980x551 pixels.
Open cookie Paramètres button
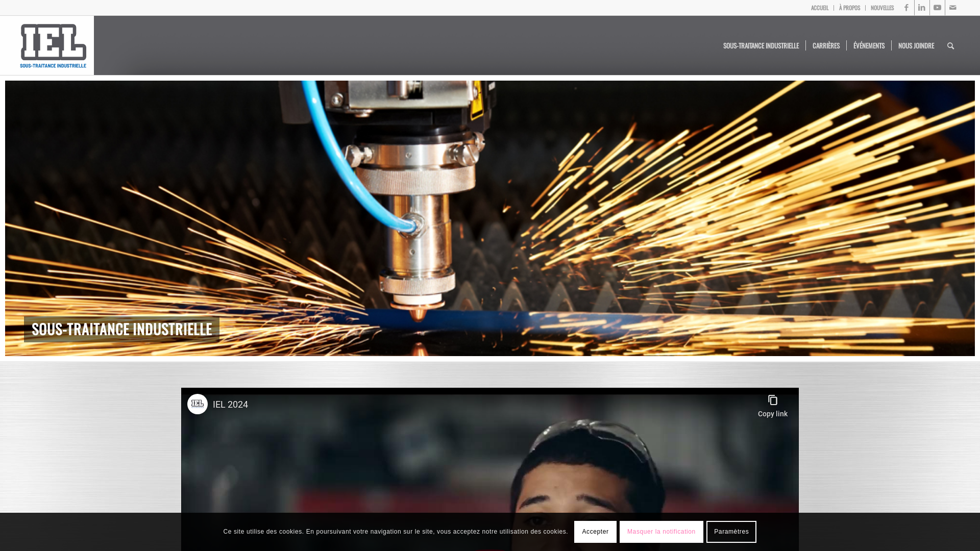point(731,532)
